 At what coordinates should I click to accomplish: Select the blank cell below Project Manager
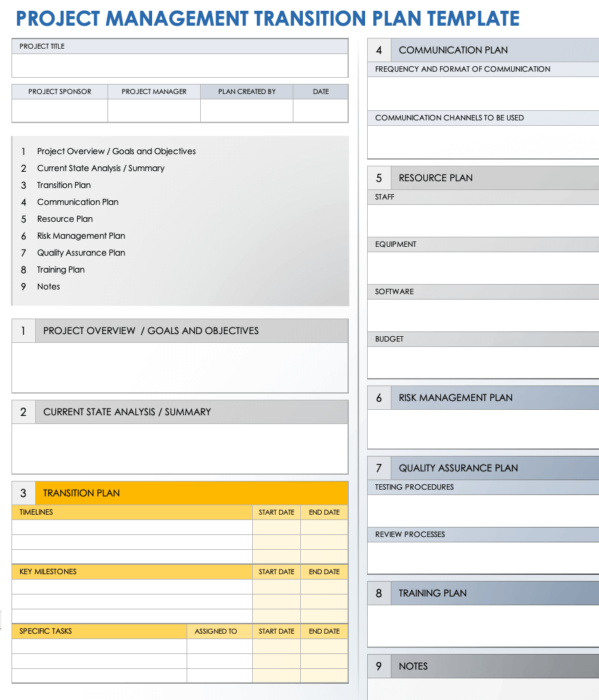(x=154, y=110)
